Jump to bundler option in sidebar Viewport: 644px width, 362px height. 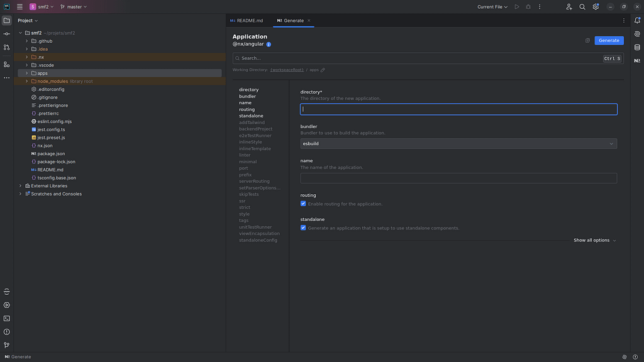247,96
